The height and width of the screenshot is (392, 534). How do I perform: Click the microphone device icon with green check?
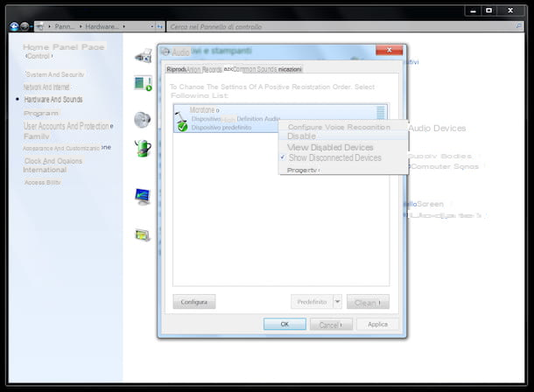(181, 122)
